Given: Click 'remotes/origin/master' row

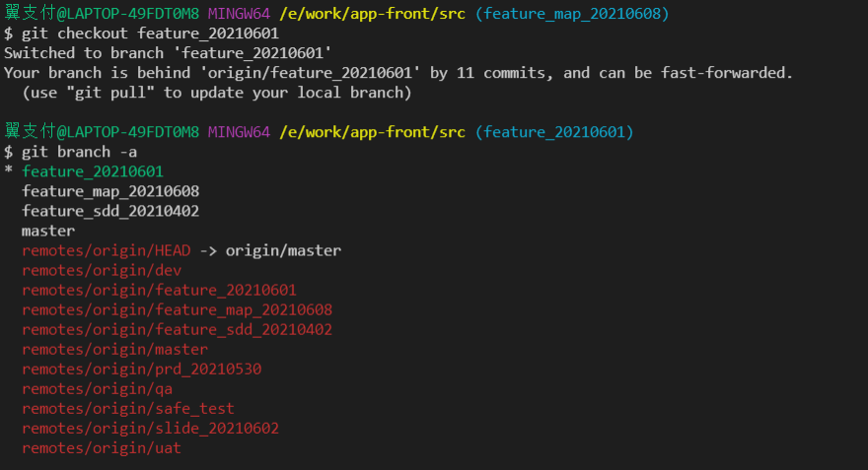Looking at the screenshot, I should click(x=114, y=350).
